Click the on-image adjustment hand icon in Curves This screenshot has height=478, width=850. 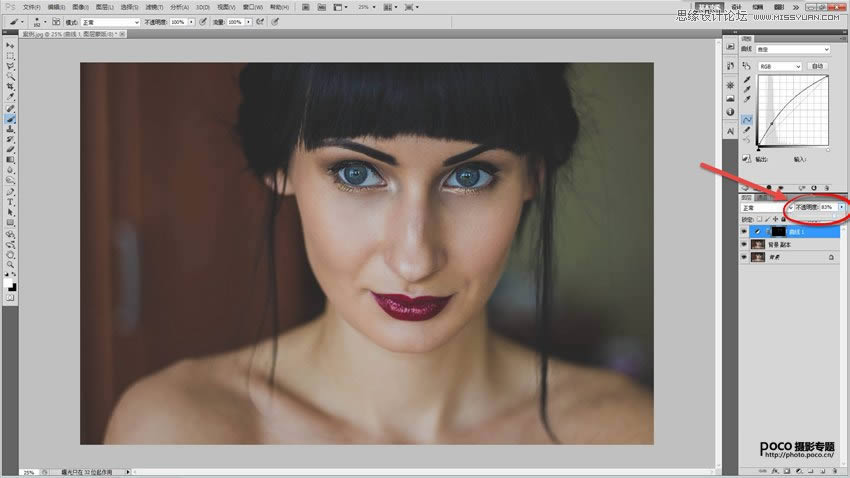(x=747, y=66)
